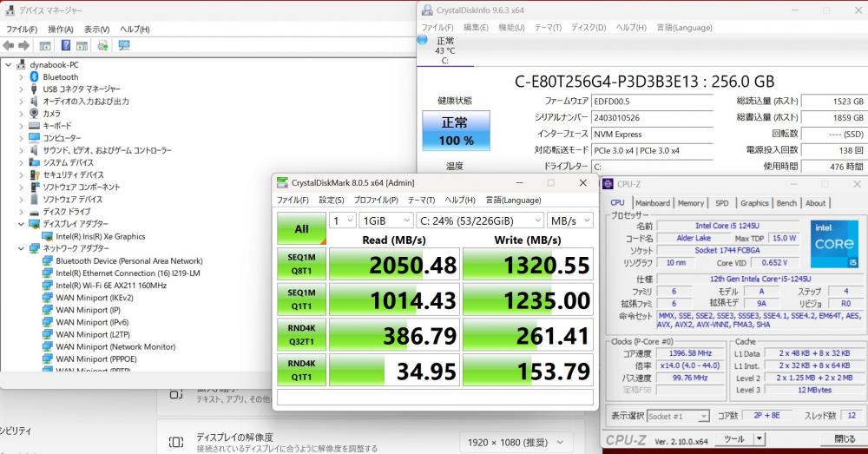Click the serial number 2403010526 field
This screenshot has height=454, width=868.
[x=652, y=118]
